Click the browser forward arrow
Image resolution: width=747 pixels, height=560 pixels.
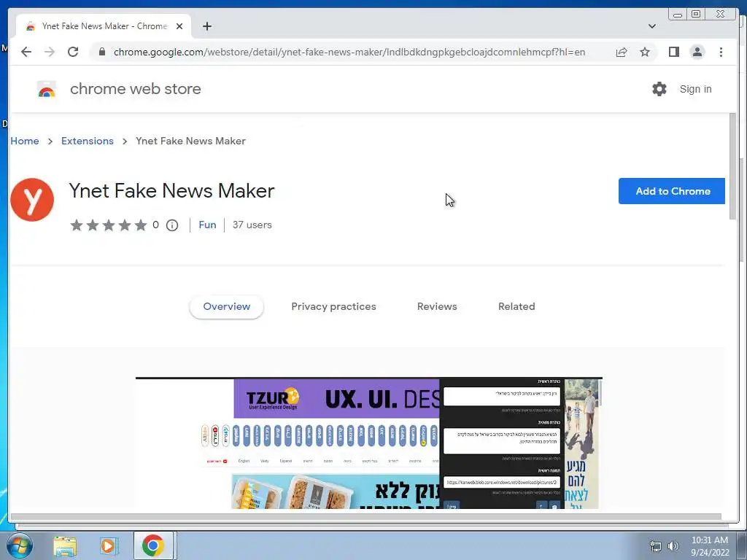(x=50, y=52)
